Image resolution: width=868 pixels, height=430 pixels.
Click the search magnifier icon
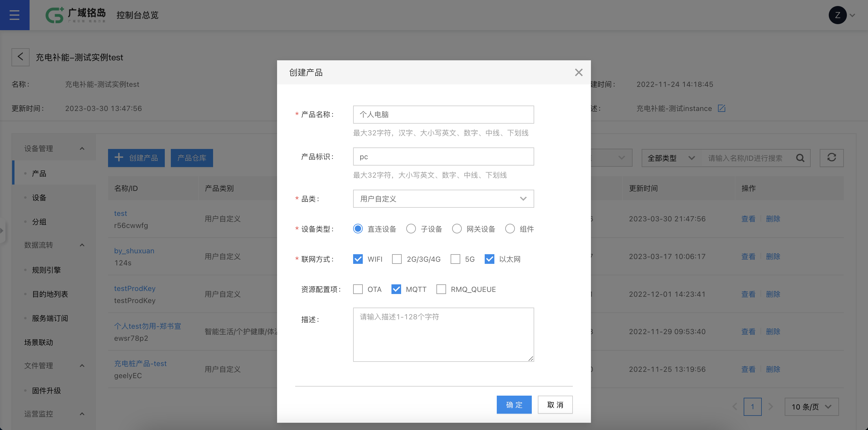800,158
